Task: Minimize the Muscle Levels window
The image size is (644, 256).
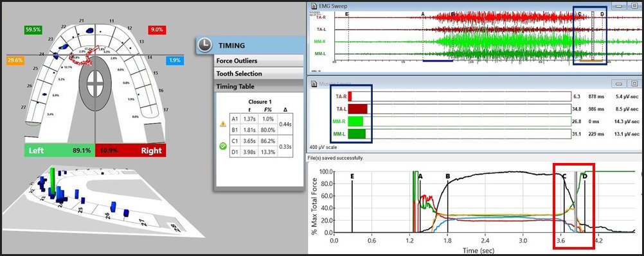Action: click(618, 84)
